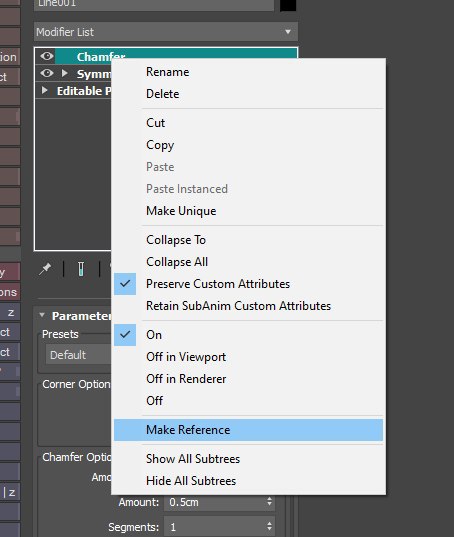Toggle visibility eye of Symmetry modifier

47,73
